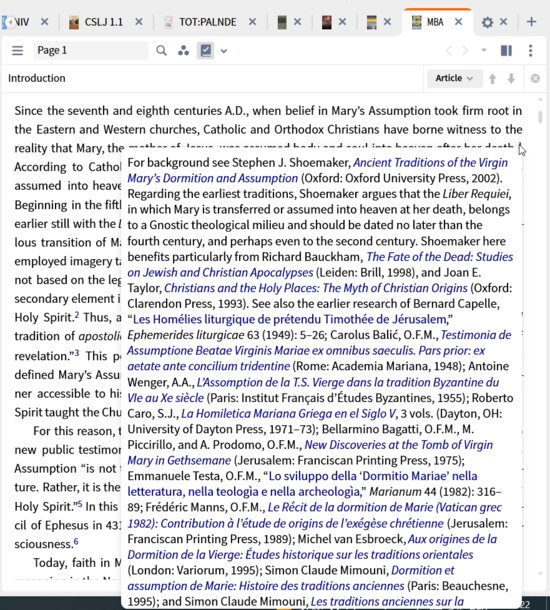550x610 pixels.
Task: Click the article vertical scrollbar thumb
Action: point(540,117)
